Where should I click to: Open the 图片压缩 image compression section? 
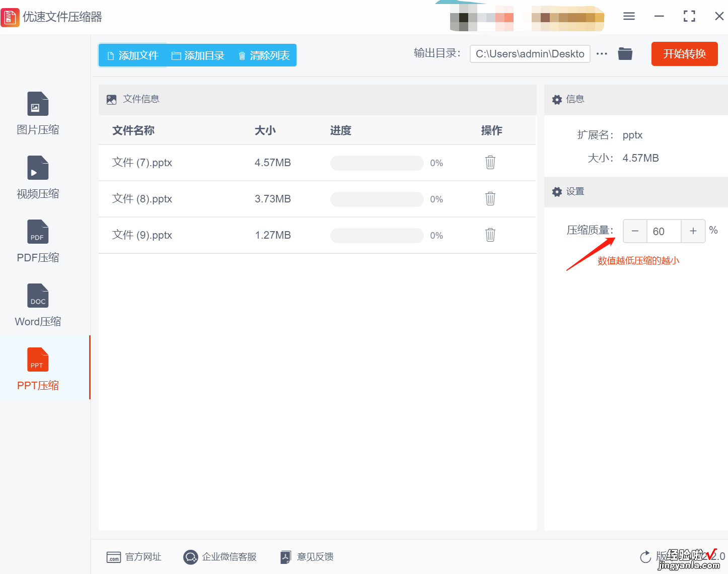click(x=38, y=114)
